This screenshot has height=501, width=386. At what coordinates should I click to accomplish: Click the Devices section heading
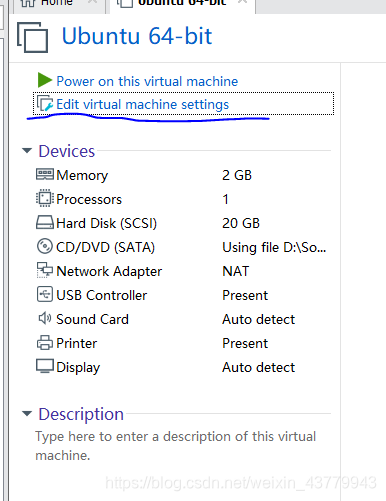(67, 151)
